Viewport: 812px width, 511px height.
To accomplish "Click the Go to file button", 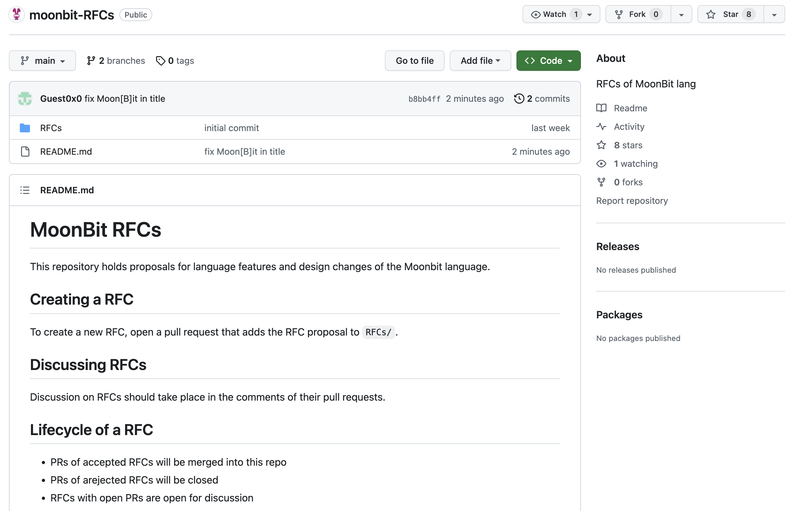I will [x=414, y=61].
